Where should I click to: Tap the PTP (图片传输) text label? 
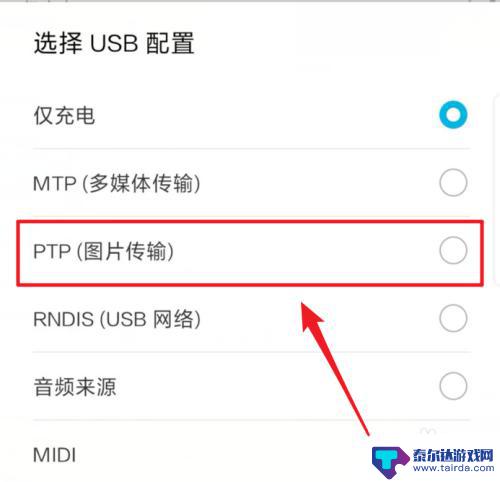tap(103, 251)
